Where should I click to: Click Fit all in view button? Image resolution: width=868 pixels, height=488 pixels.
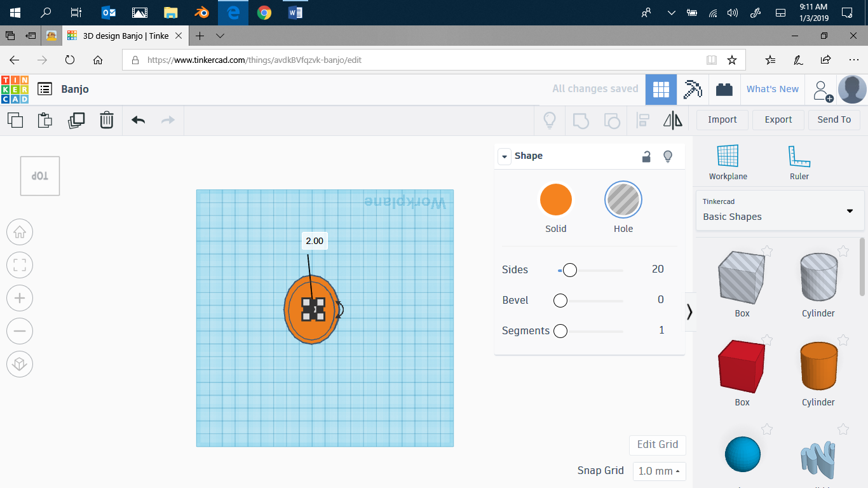coord(20,265)
